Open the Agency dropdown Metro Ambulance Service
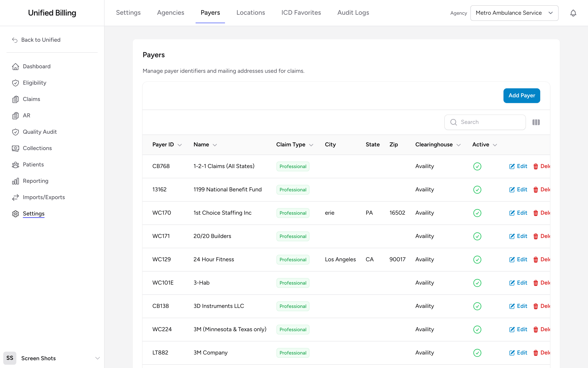Screen dimensions: 588x368 click(514, 13)
